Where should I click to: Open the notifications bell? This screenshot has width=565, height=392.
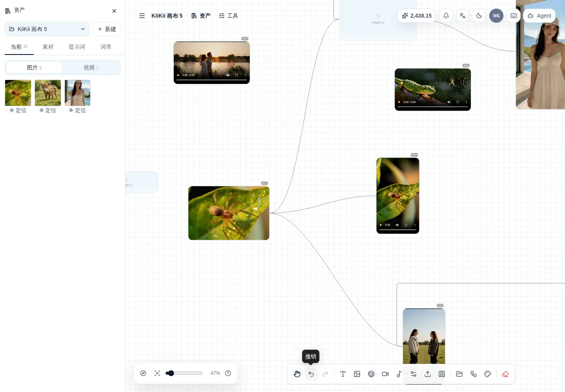click(446, 16)
